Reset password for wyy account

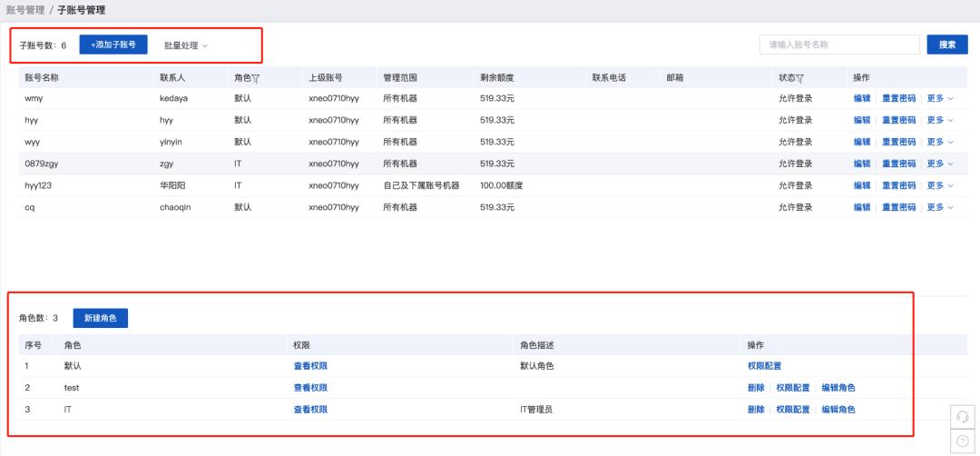tap(898, 142)
